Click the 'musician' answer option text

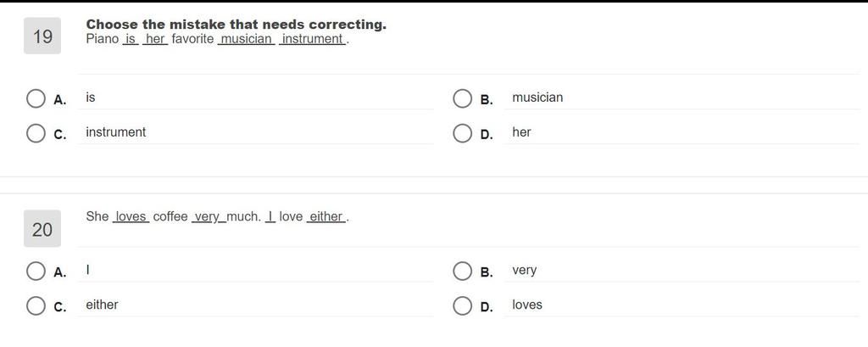pyautogui.click(x=537, y=98)
